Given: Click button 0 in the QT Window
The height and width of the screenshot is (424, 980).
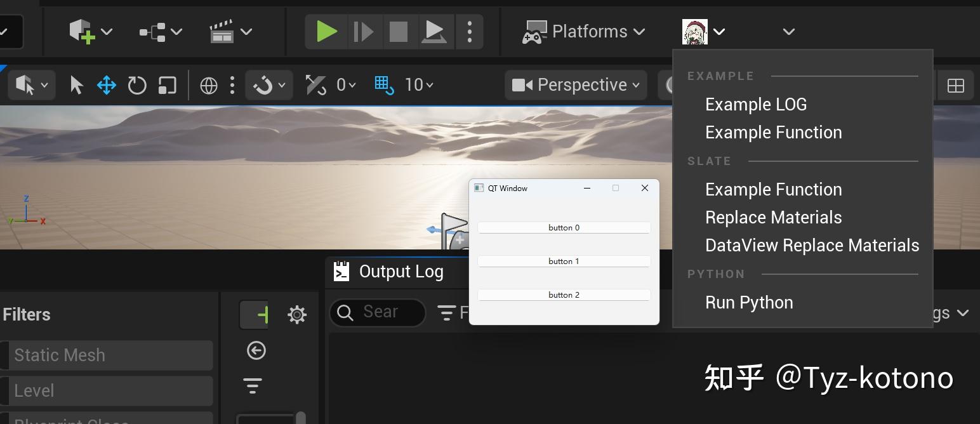Looking at the screenshot, I should pos(564,227).
